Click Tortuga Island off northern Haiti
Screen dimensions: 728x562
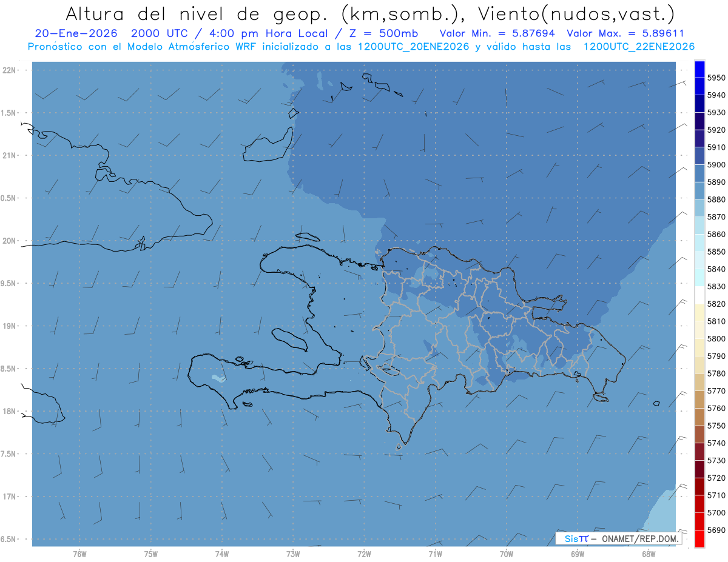[x=308, y=236]
